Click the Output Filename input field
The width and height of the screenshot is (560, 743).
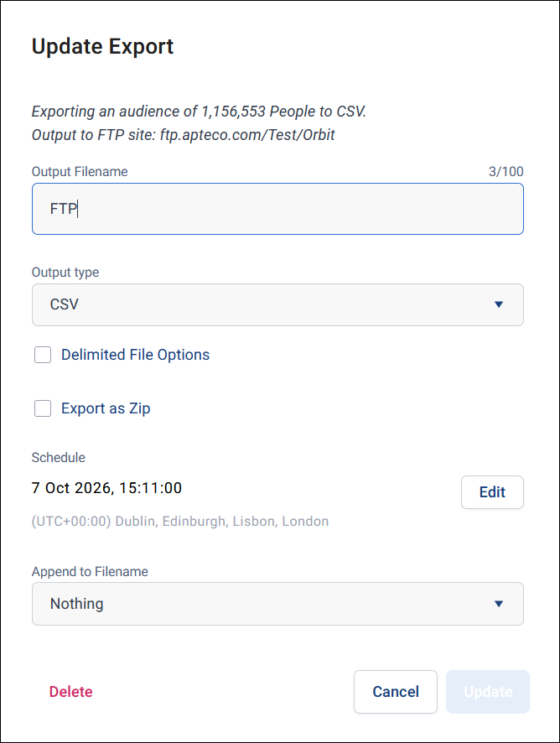(x=277, y=209)
